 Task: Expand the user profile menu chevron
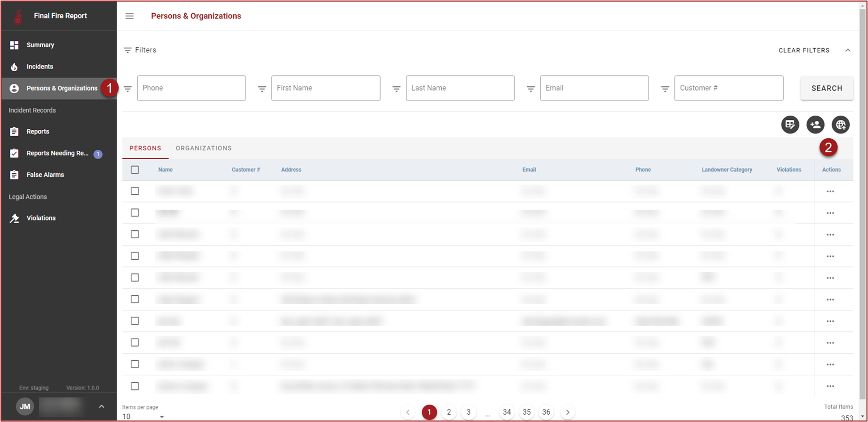[x=102, y=406]
